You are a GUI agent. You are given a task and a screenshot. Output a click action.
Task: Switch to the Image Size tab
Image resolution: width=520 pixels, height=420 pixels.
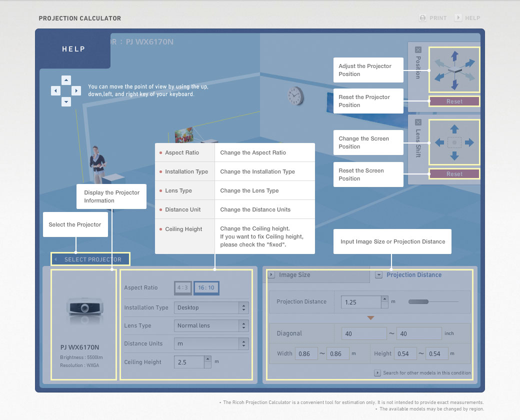tap(294, 275)
